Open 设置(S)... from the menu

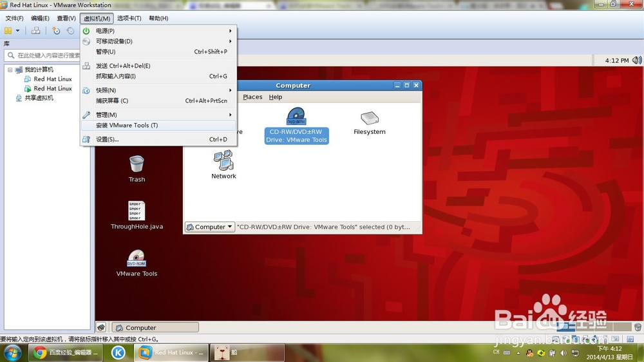pyautogui.click(x=158, y=139)
